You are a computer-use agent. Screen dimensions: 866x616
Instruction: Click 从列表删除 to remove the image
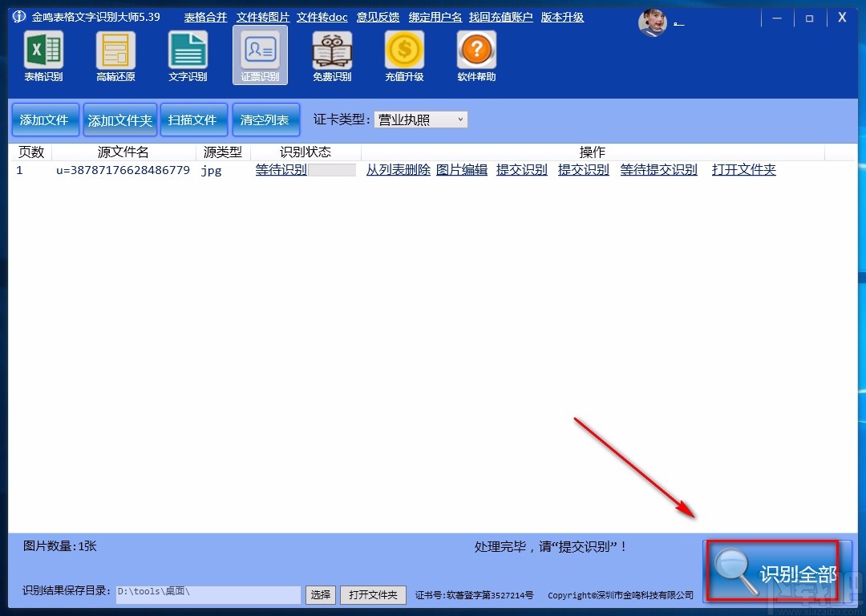pyautogui.click(x=398, y=169)
